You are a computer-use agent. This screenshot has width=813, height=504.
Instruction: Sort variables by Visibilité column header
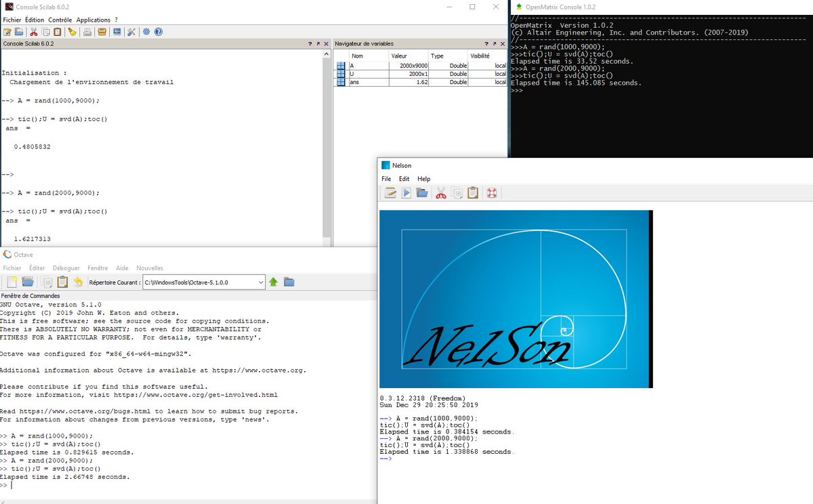point(487,56)
